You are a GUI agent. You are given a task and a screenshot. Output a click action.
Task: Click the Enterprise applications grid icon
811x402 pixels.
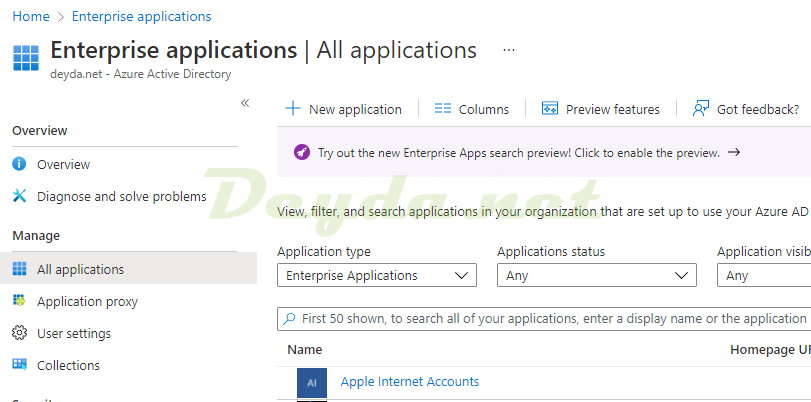tap(26, 57)
